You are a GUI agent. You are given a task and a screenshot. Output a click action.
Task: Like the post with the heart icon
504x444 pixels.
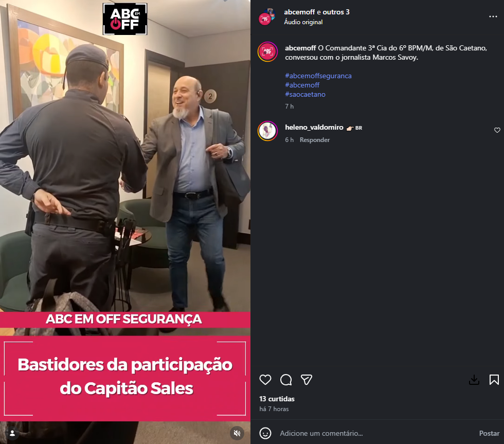pos(265,380)
